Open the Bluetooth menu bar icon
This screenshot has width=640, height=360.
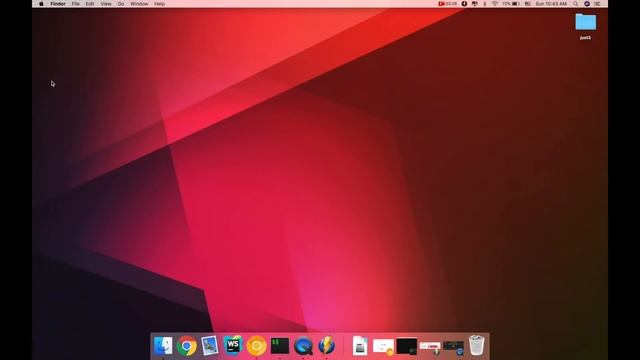(x=485, y=4)
